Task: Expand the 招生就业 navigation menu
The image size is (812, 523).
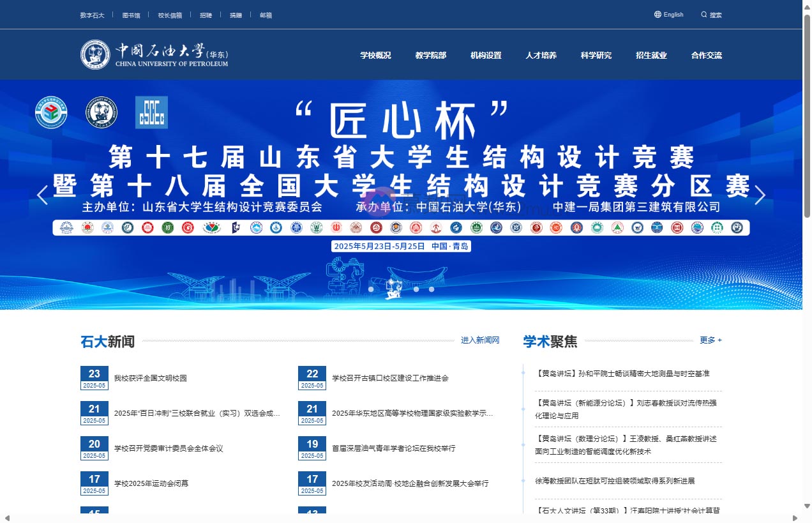Action: (650, 56)
